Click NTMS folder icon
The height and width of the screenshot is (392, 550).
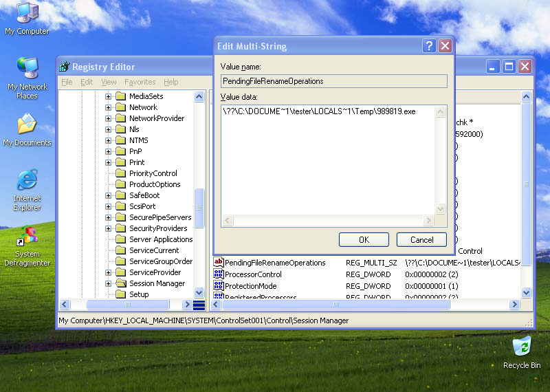pyautogui.click(x=121, y=140)
